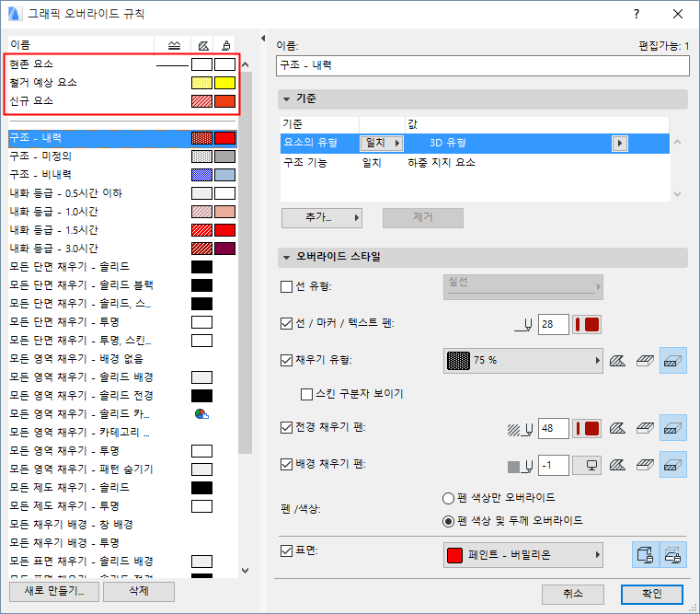
Task: Click the fill override column header icon
Action: pos(203,45)
